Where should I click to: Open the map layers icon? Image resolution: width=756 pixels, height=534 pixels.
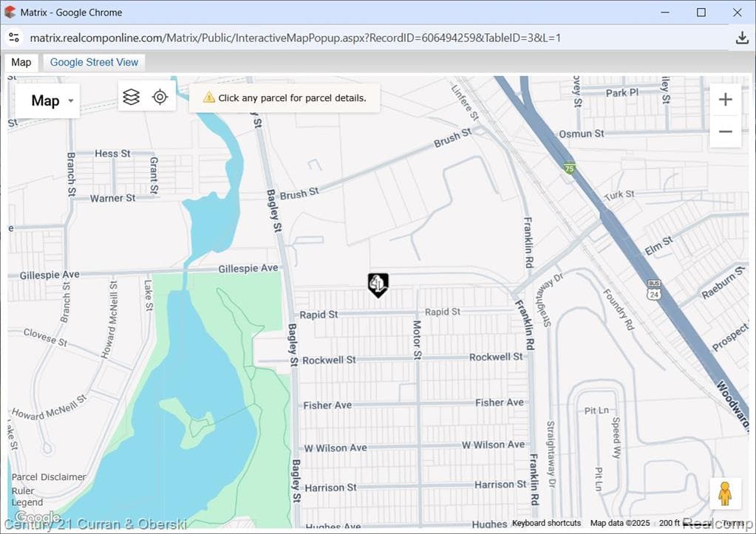pos(132,97)
